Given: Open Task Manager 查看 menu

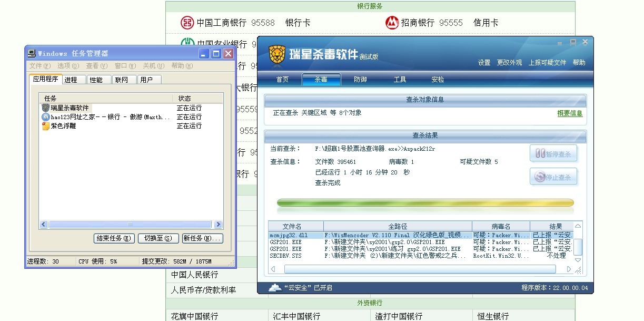Looking at the screenshot, I should coord(97,66).
